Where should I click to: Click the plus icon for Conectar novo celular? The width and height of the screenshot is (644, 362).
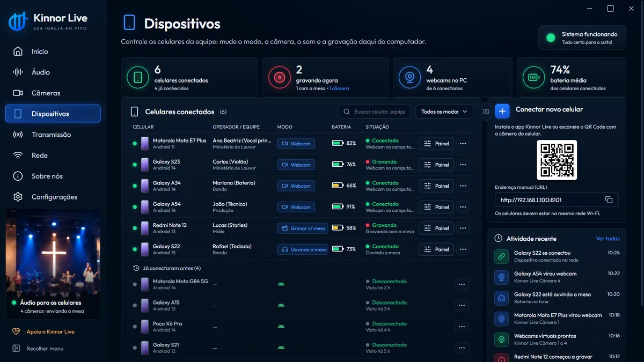click(x=502, y=110)
